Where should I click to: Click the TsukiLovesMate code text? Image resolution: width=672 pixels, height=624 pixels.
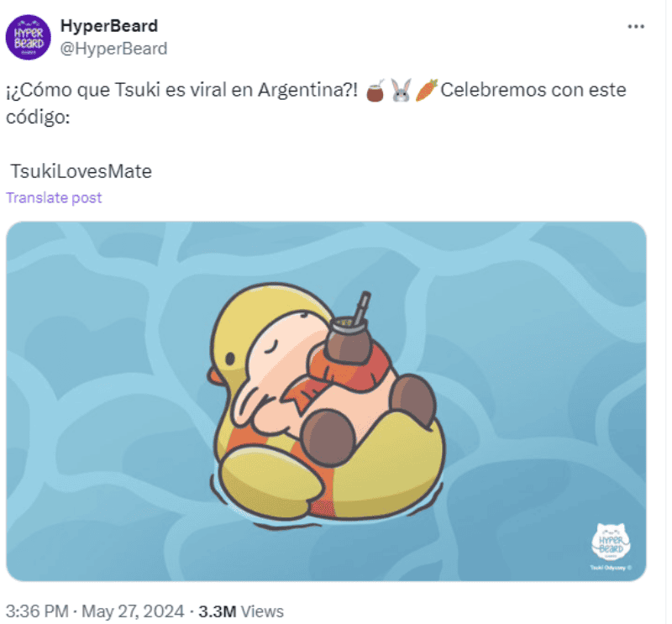[81, 171]
